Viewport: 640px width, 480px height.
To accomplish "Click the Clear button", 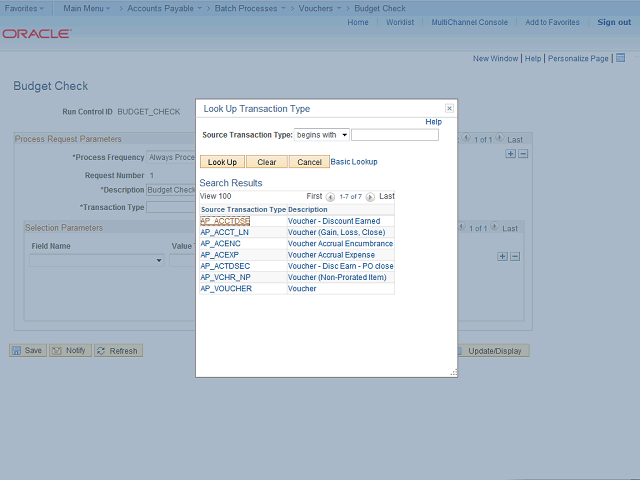I will [x=267, y=162].
